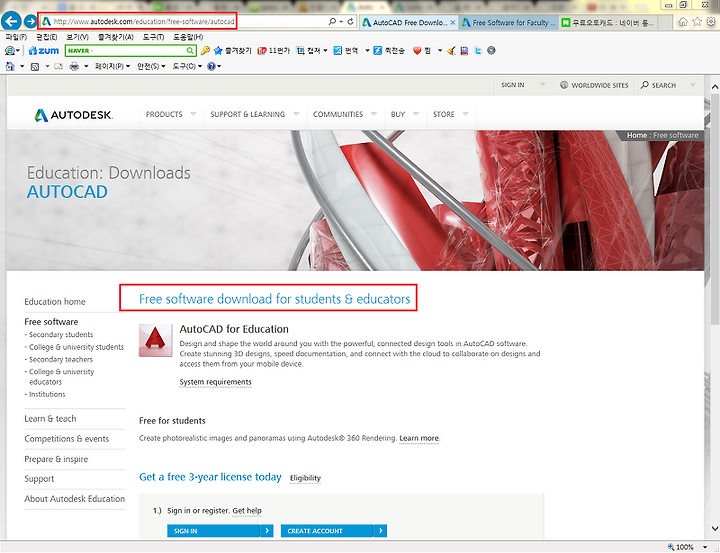Image resolution: width=720 pixels, height=553 pixels.
Task: Open the 도구(T) menu bar item
Action: click(153, 37)
